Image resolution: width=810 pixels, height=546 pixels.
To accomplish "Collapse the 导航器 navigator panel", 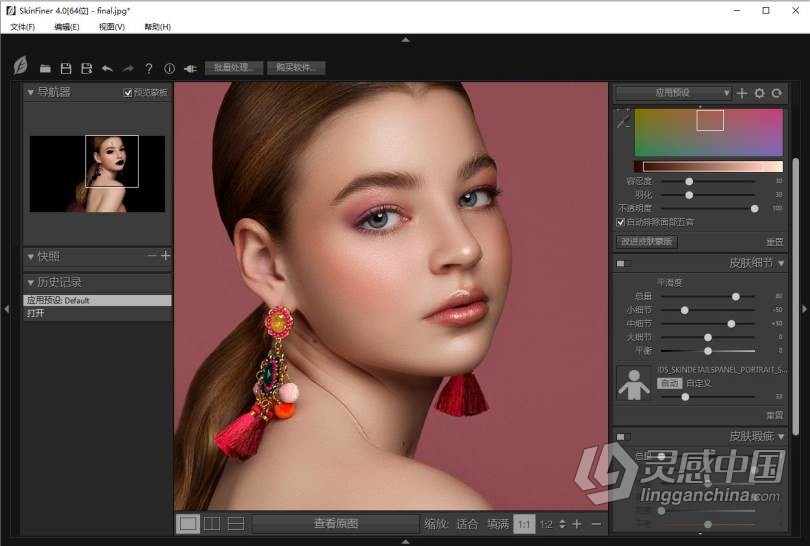I will (31, 93).
